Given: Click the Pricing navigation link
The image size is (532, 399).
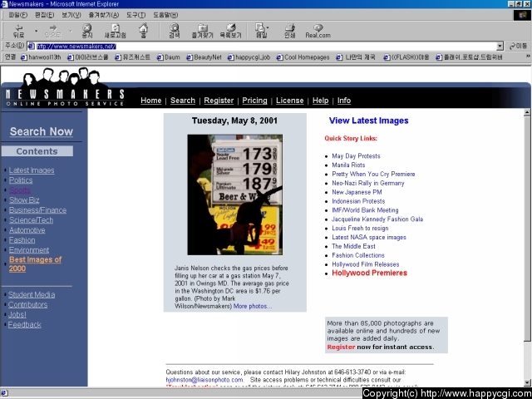Looking at the screenshot, I should tap(255, 101).
